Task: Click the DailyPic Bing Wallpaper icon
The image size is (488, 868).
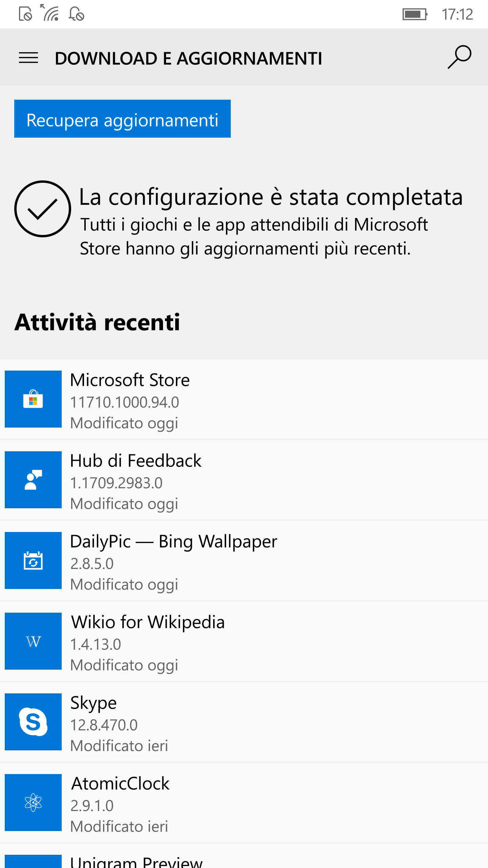Action: point(33,560)
